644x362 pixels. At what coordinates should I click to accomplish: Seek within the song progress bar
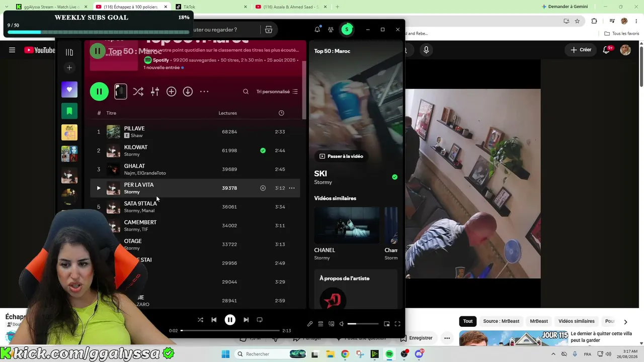[x=230, y=331]
